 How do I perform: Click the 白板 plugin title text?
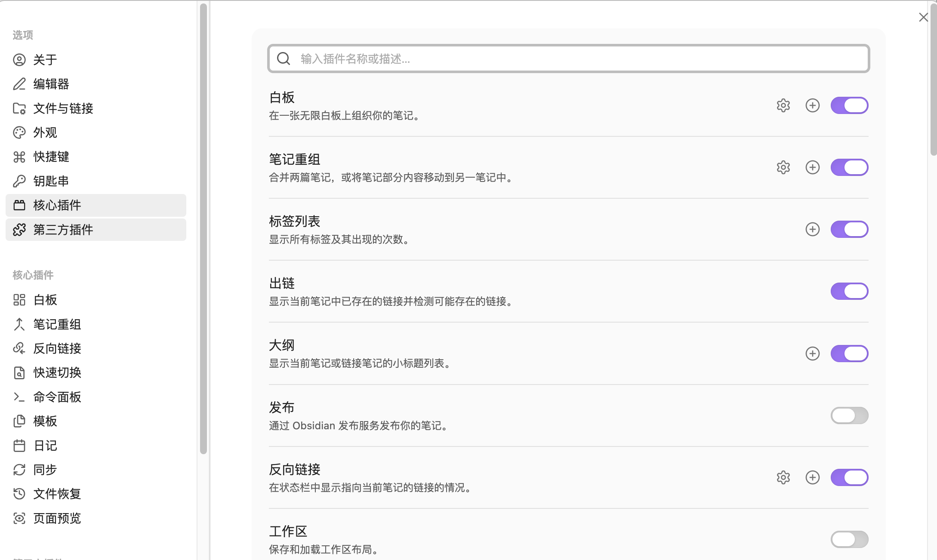click(282, 98)
